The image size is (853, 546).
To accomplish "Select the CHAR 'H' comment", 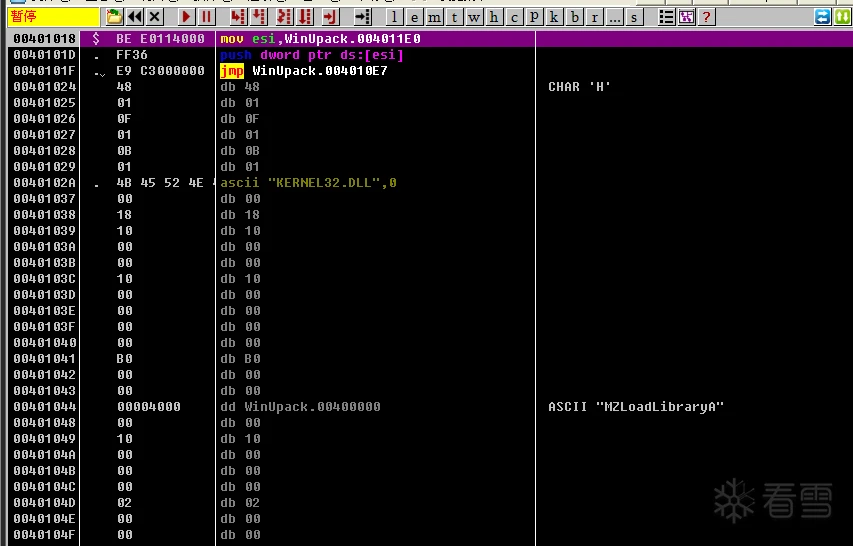I will (579, 87).
